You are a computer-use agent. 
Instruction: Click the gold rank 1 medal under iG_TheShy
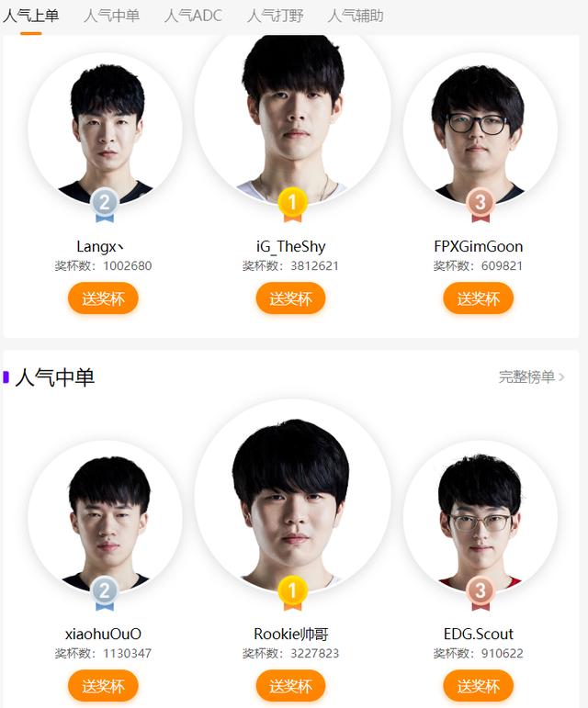tap(292, 205)
